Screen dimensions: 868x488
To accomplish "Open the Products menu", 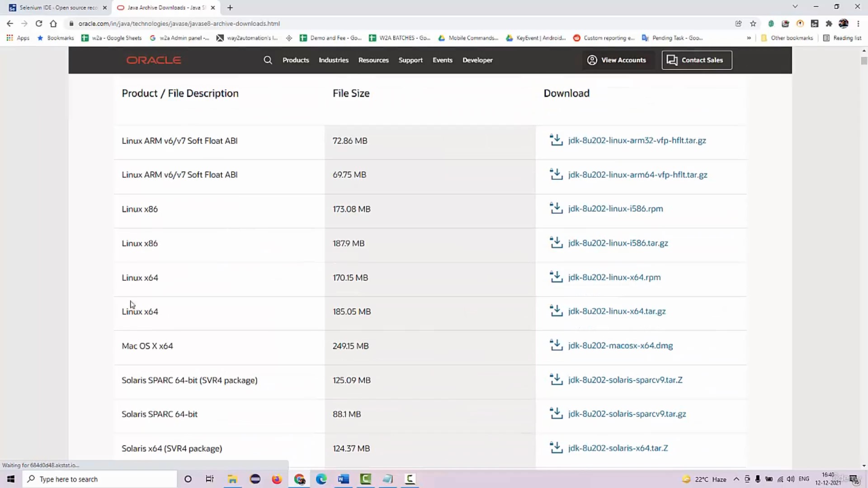I will click(296, 60).
